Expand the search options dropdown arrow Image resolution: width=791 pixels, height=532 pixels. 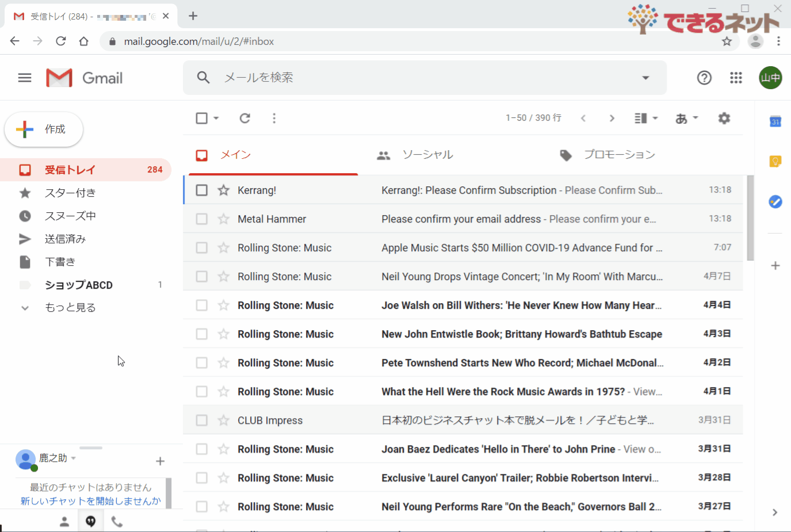pyautogui.click(x=645, y=78)
